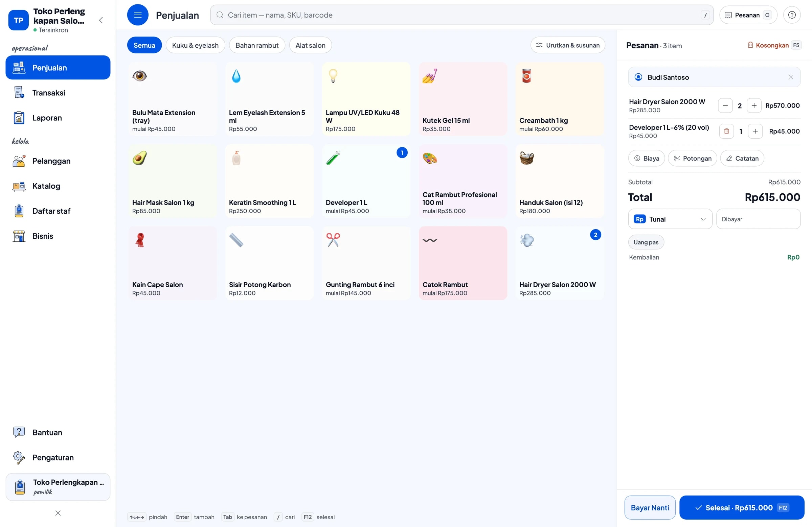Add Cat Rambut Profesional 100 ml
Image resolution: width=812 pixels, height=527 pixels.
(x=463, y=181)
